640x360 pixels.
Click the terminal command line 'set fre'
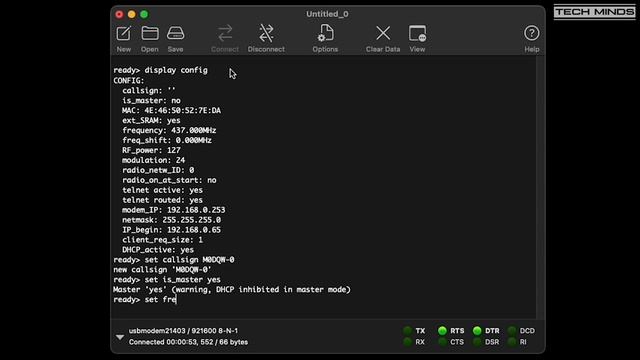pos(145,300)
